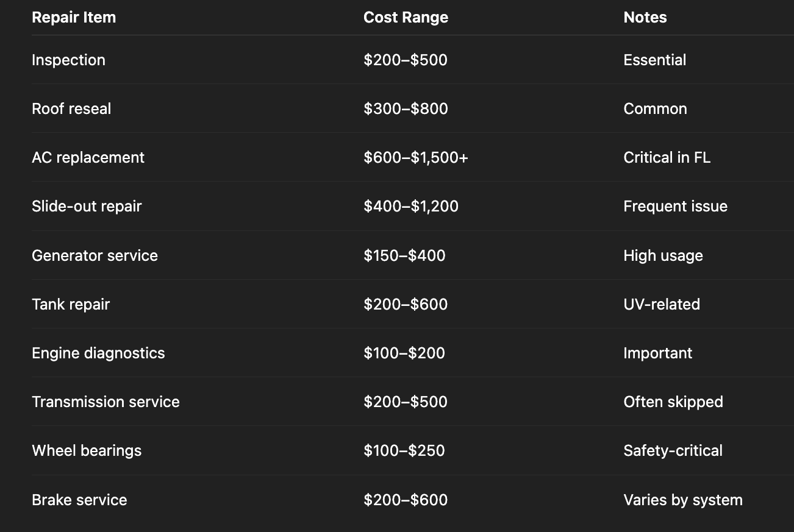
Task: Click the Notes column header
Action: point(645,17)
